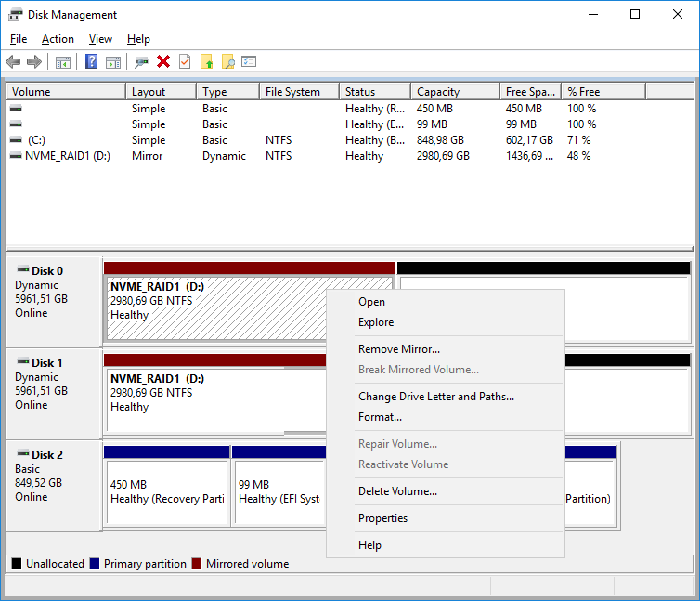Click the 48 % free cell
The image size is (700, 601).
pos(579,156)
